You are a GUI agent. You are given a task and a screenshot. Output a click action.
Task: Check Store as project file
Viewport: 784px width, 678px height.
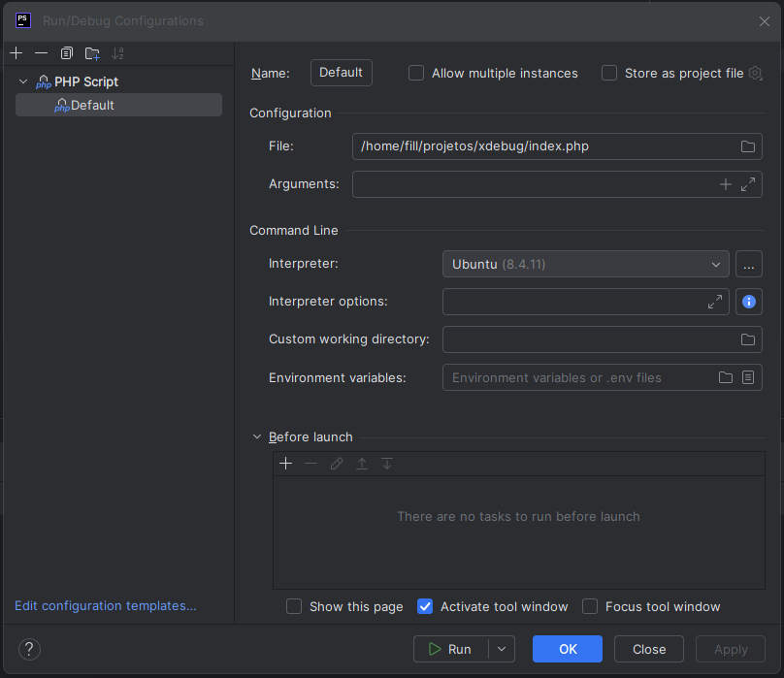609,73
